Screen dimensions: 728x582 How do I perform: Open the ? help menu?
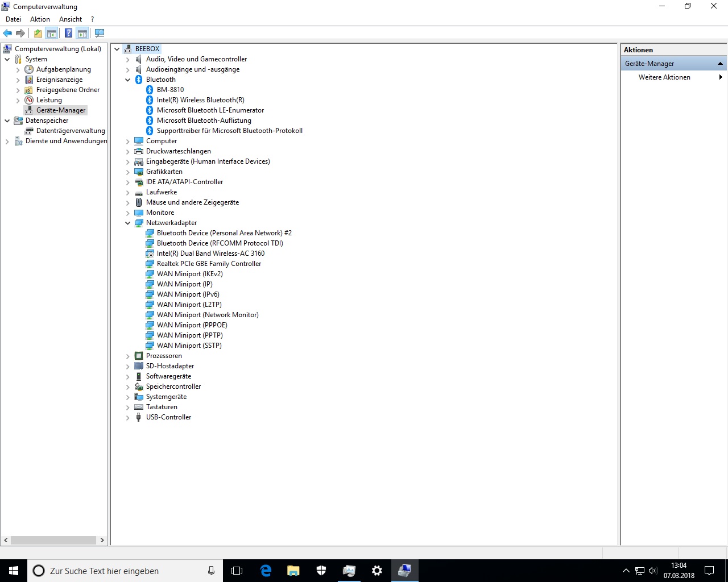(x=92, y=19)
